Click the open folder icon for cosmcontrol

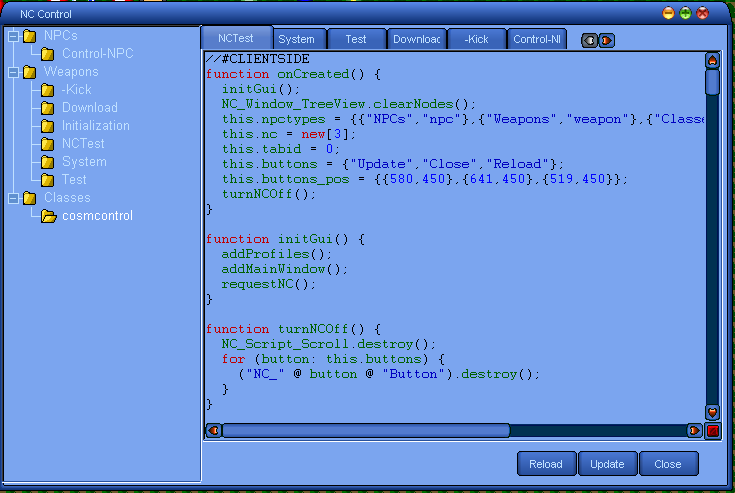pos(48,216)
